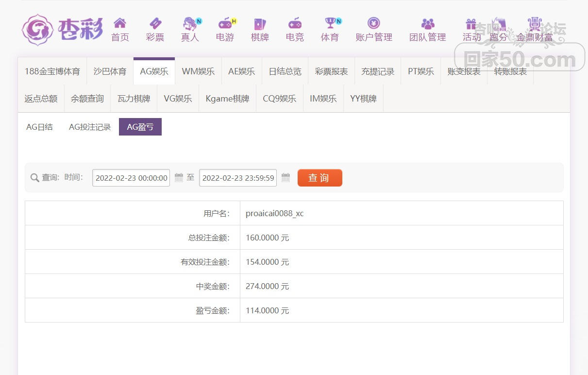The height and width of the screenshot is (375, 588).
Task: Open the 充提记录 tab
Action: click(x=378, y=71)
